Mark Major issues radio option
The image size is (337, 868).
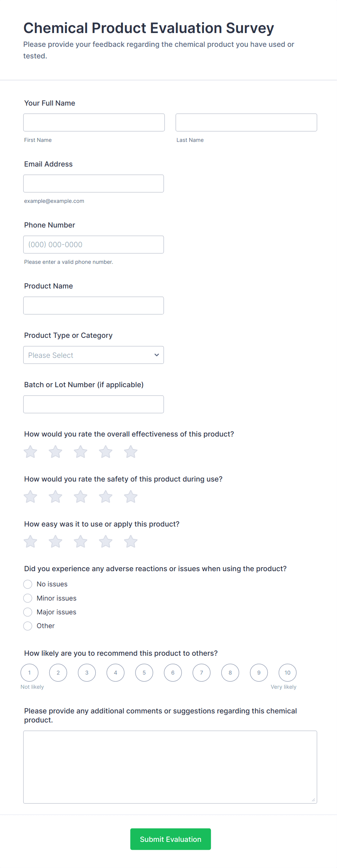28,612
